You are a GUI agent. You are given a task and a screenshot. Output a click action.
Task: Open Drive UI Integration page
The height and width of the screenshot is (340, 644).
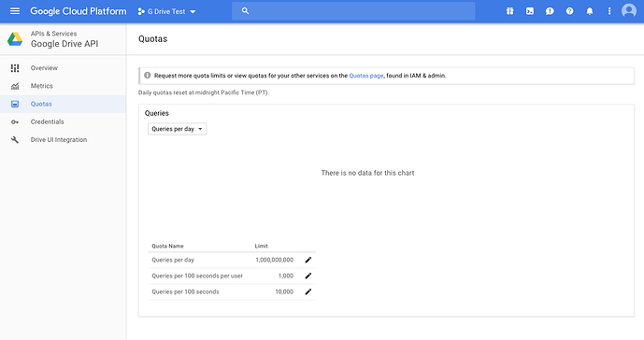59,139
